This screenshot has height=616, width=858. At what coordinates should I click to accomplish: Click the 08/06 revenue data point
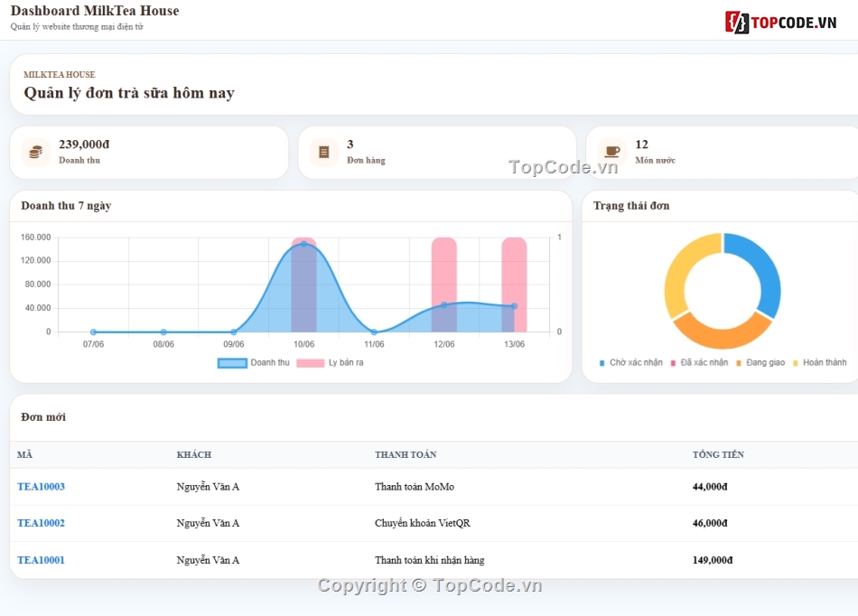163,332
